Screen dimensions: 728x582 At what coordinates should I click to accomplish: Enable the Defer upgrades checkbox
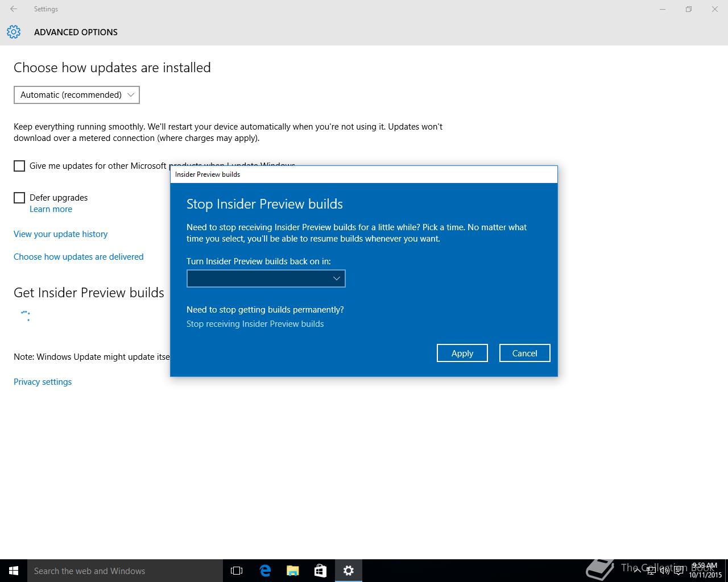pyautogui.click(x=19, y=198)
